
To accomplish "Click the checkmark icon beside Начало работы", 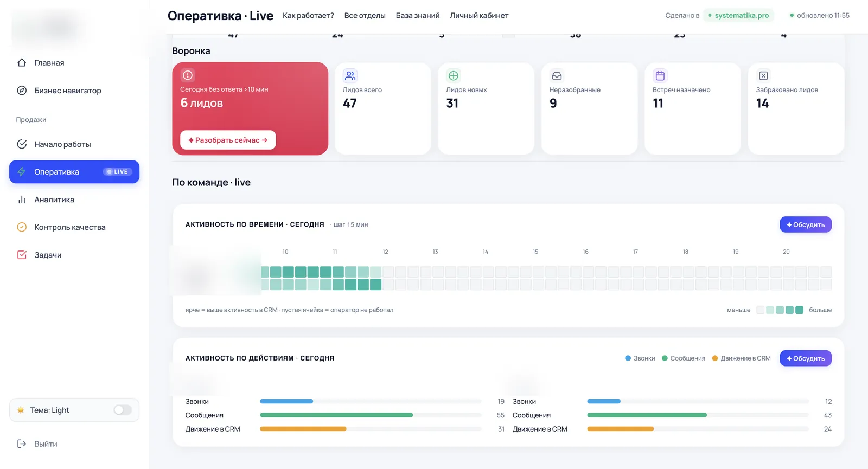I will click(22, 144).
